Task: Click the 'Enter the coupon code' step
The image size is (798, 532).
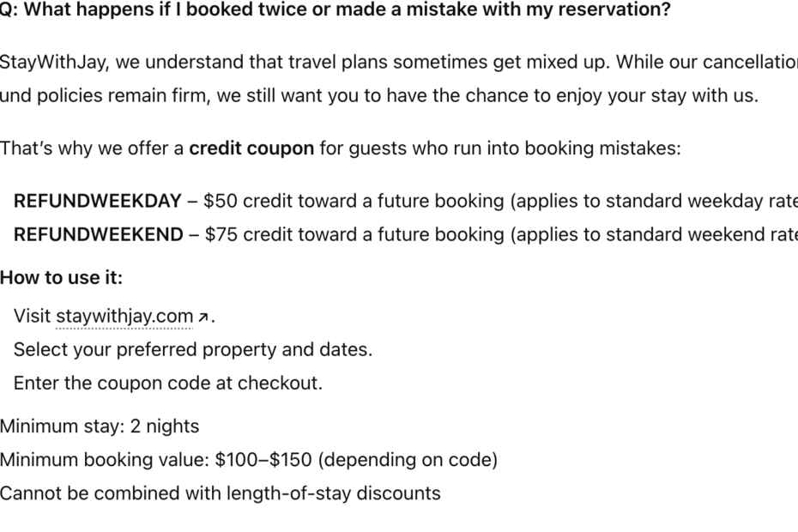Action: (x=168, y=383)
